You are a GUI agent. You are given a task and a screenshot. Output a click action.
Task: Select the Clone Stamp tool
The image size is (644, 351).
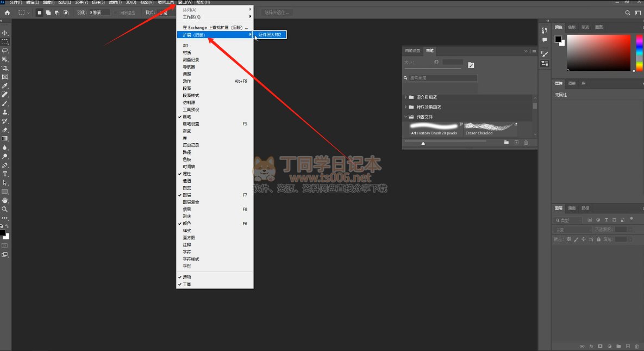[x=5, y=112]
